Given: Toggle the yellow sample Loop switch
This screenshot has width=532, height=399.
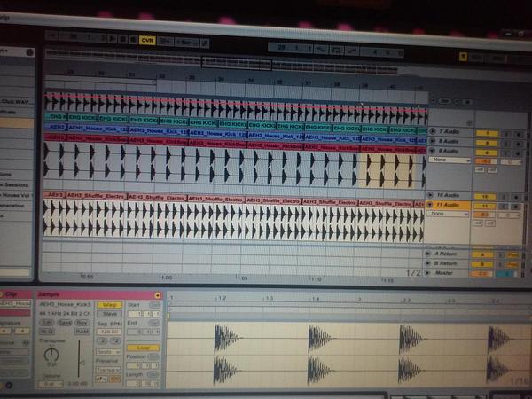Looking at the screenshot, I should coord(143,348).
